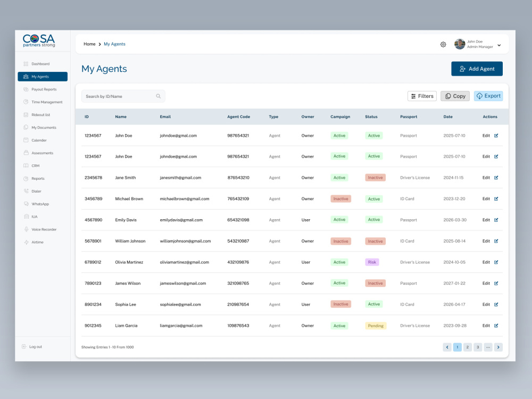The image size is (532, 399).
Task: Click the Log out icon
Action: [24, 347]
